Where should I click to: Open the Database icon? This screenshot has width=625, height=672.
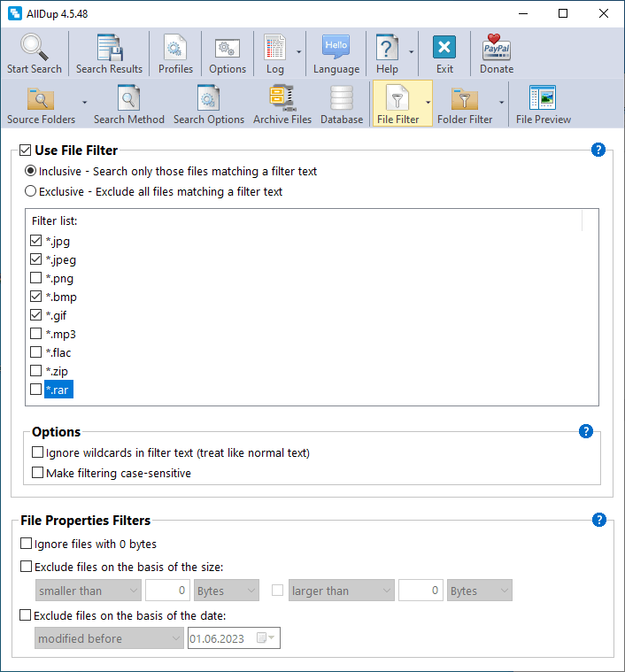(x=342, y=100)
